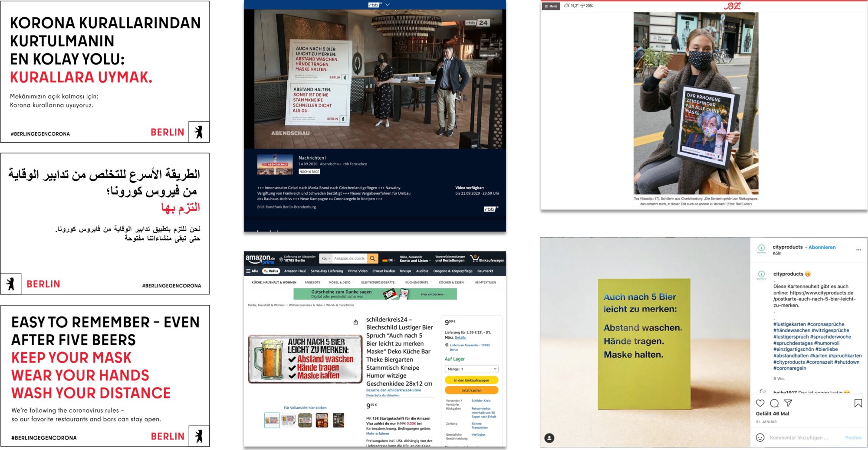This screenshot has width=868, height=450.
Task: Click the share icon above the product title
Action: point(355,322)
